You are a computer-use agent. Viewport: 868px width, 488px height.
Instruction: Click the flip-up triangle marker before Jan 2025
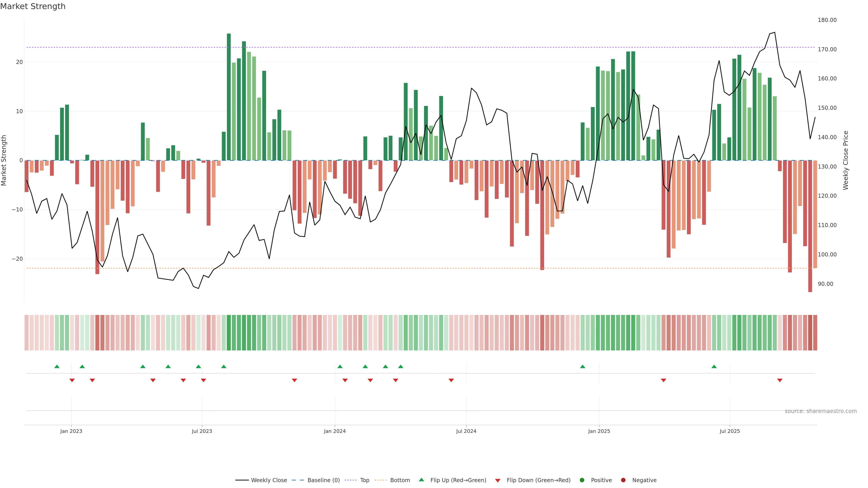583,366
